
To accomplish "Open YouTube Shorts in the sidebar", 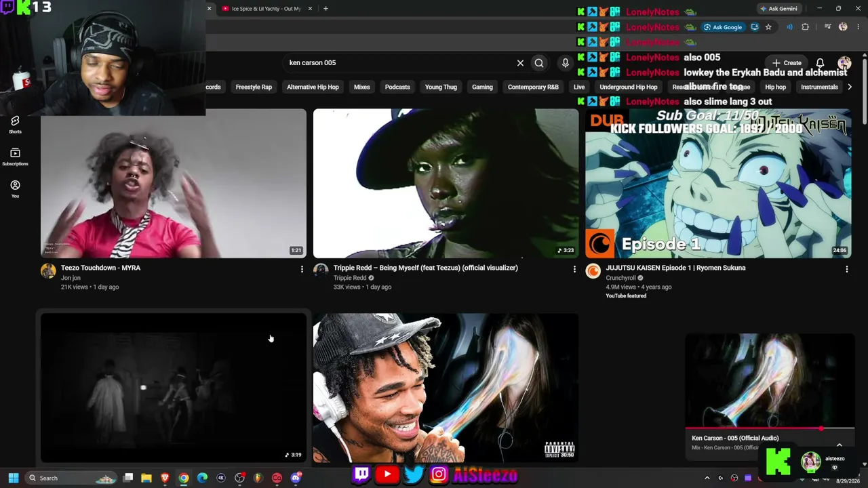I will click(15, 124).
